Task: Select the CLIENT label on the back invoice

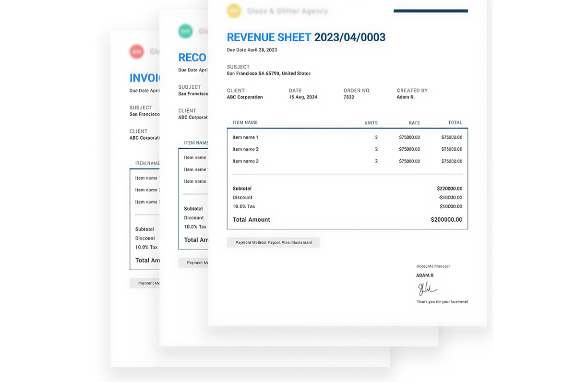Action: point(138,131)
